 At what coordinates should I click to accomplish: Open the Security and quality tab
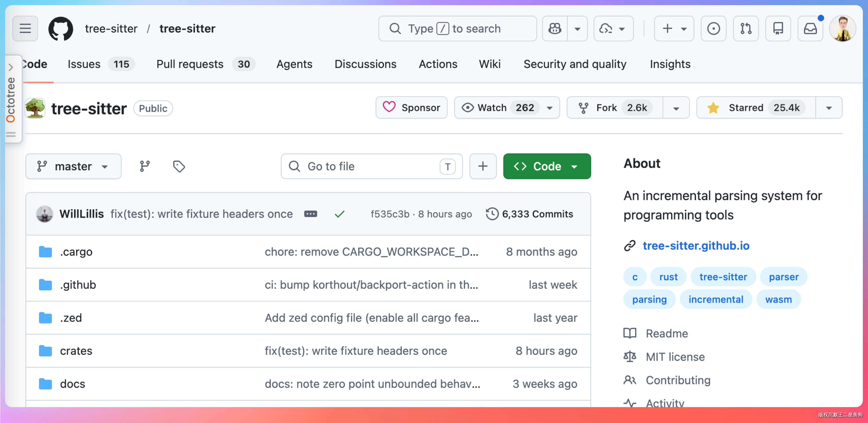pyautogui.click(x=575, y=64)
